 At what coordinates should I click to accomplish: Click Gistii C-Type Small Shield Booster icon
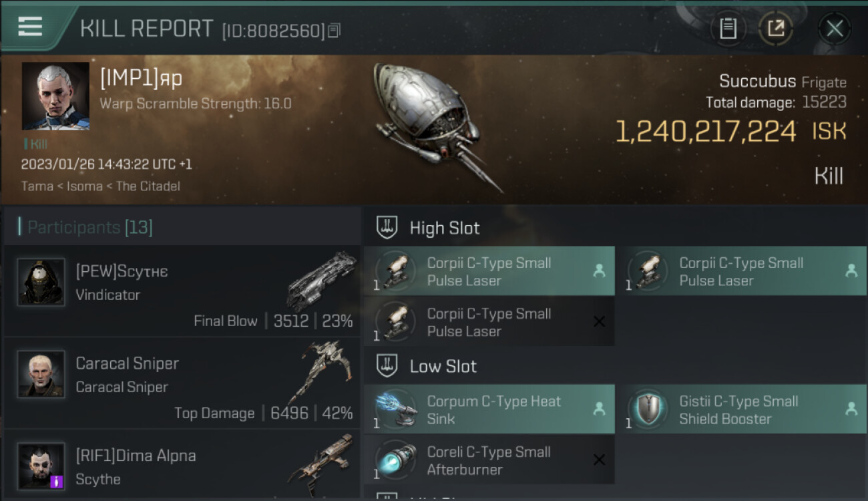point(648,409)
